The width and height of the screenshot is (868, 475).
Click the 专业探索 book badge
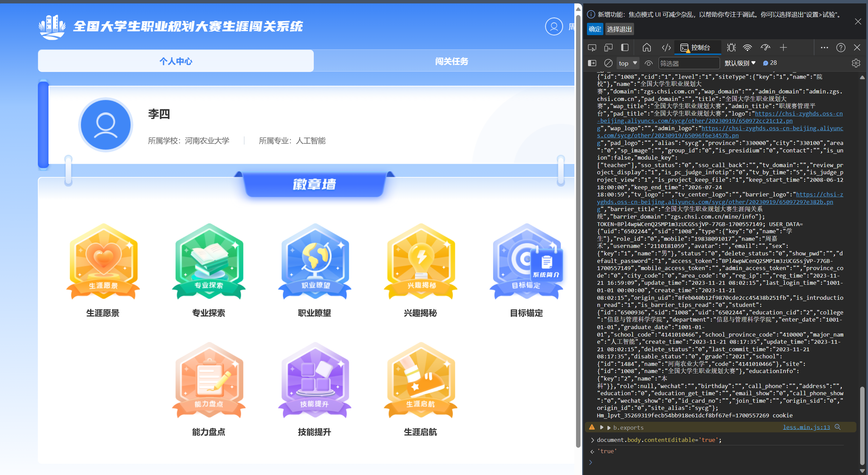tap(209, 262)
